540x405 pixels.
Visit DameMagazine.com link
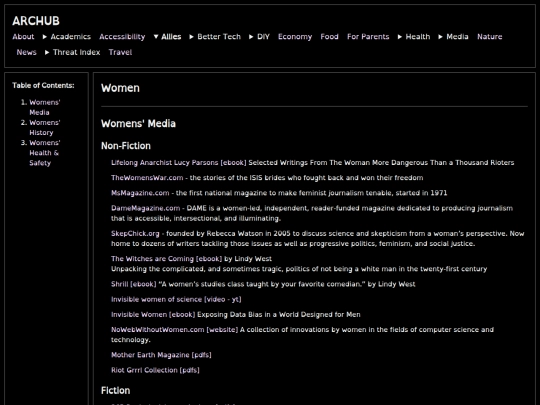145,208
